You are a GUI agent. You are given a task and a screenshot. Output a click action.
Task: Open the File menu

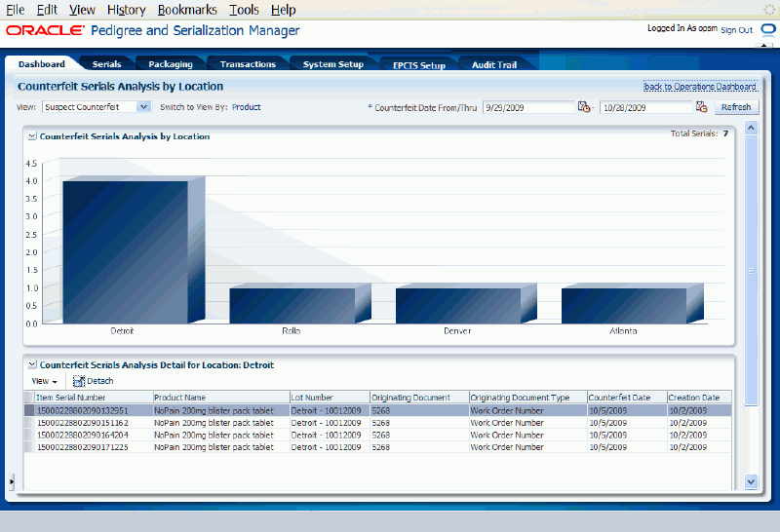click(x=15, y=10)
